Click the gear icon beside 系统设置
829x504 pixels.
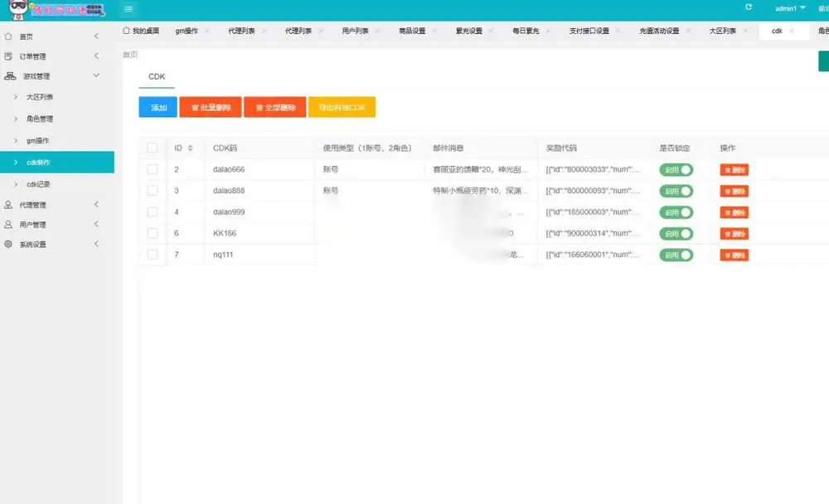tap(8, 245)
